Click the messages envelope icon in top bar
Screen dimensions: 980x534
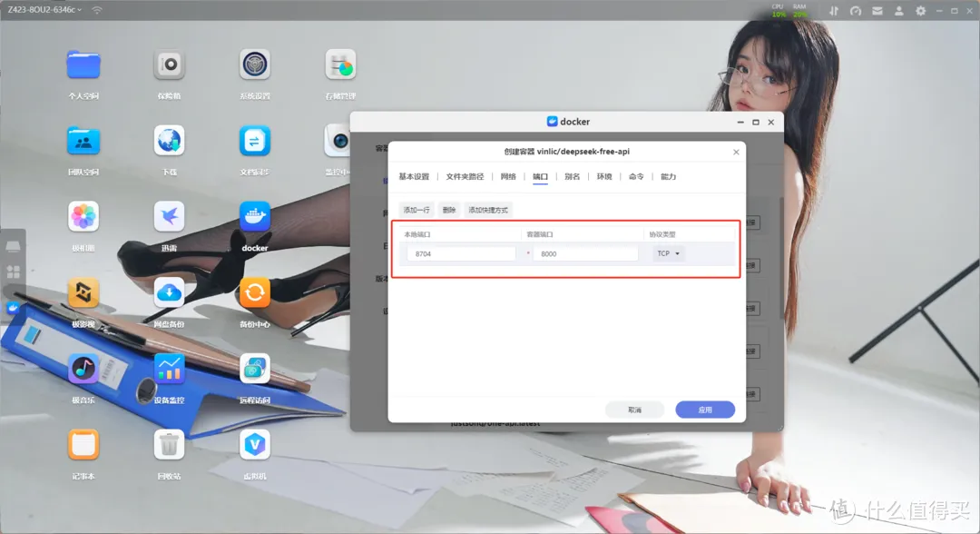876,10
